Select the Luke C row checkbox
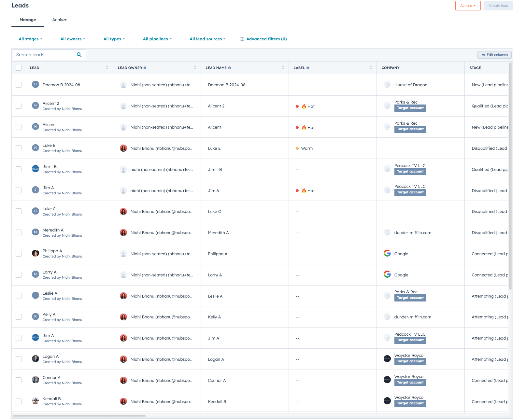This screenshot has height=420, width=526. [19, 211]
